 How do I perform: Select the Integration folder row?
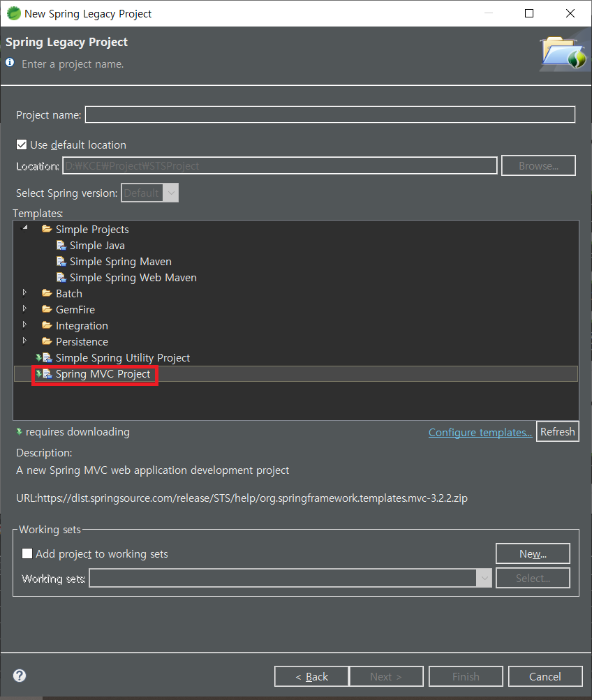tap(82, 326)
